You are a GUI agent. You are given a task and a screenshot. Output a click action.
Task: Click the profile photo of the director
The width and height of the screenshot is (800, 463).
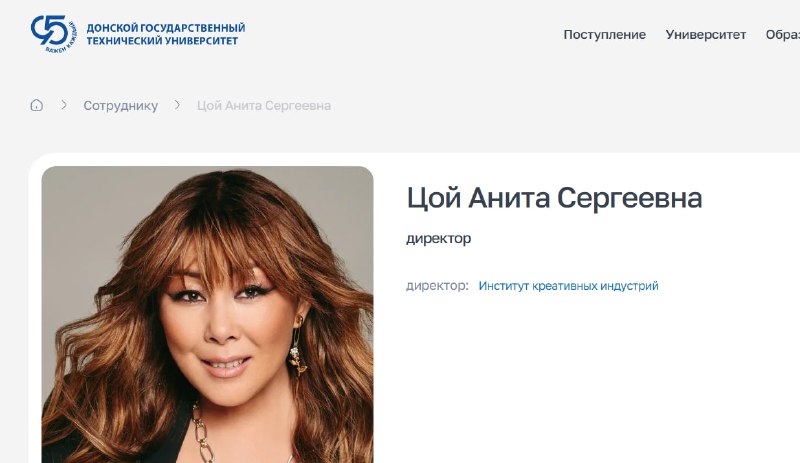tap(207, 314)
